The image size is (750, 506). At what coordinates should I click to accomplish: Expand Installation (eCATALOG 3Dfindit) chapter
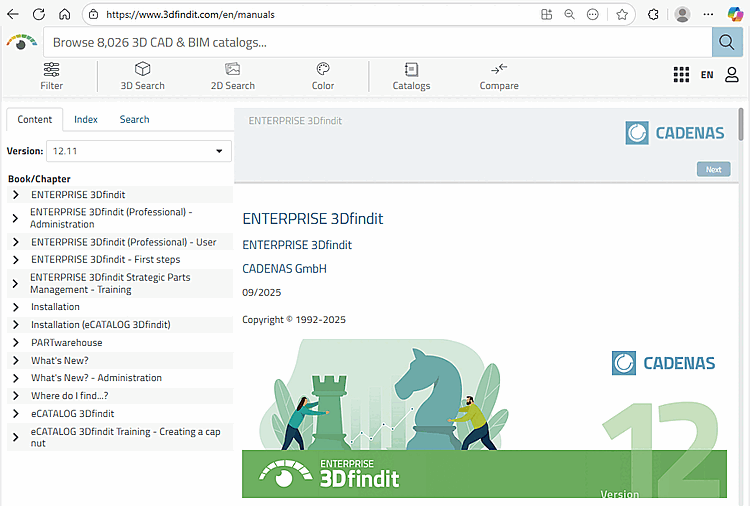coord(16,325)
